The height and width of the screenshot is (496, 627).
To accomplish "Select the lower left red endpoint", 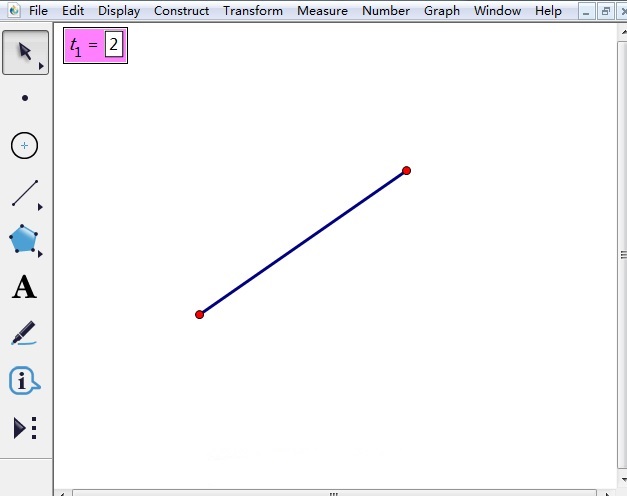I will 200,314.
